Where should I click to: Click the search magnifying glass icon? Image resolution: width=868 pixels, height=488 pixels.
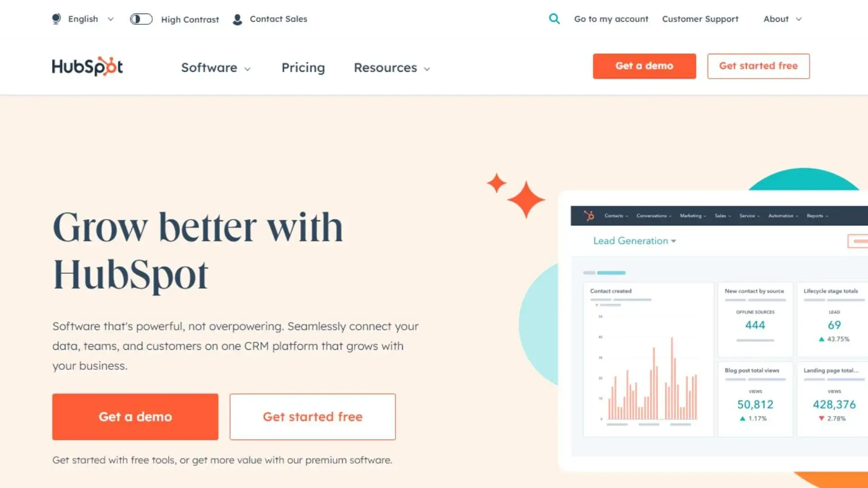554,19
